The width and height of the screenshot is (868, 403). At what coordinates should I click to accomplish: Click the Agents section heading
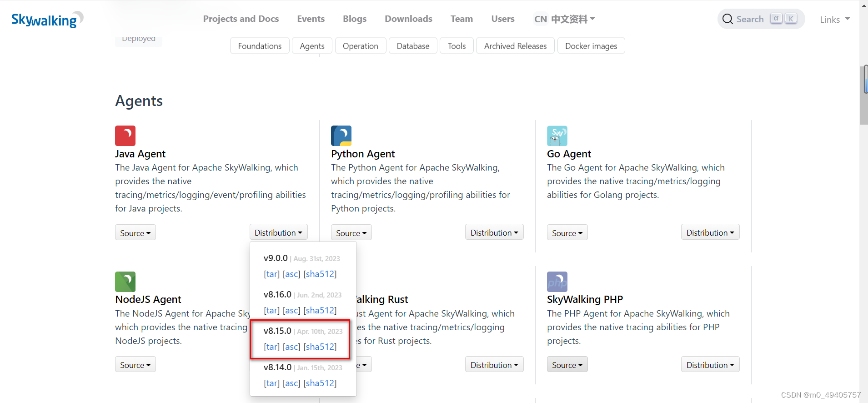click(139, 101)
